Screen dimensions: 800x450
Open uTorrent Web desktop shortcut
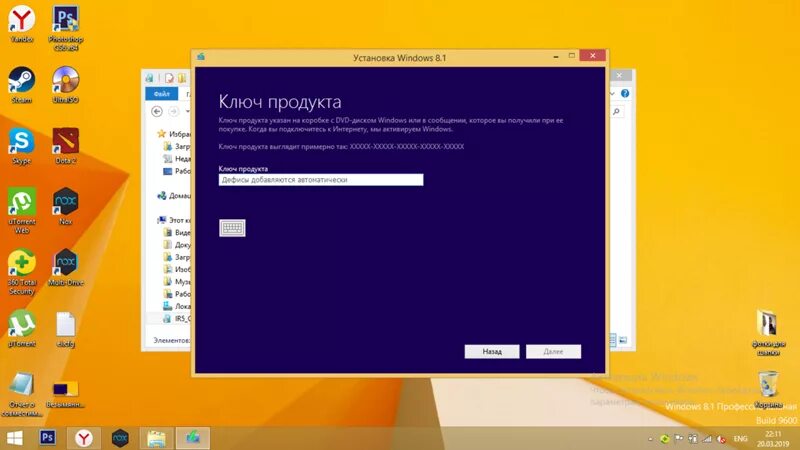pyautogui.click(x=21, y=211)
